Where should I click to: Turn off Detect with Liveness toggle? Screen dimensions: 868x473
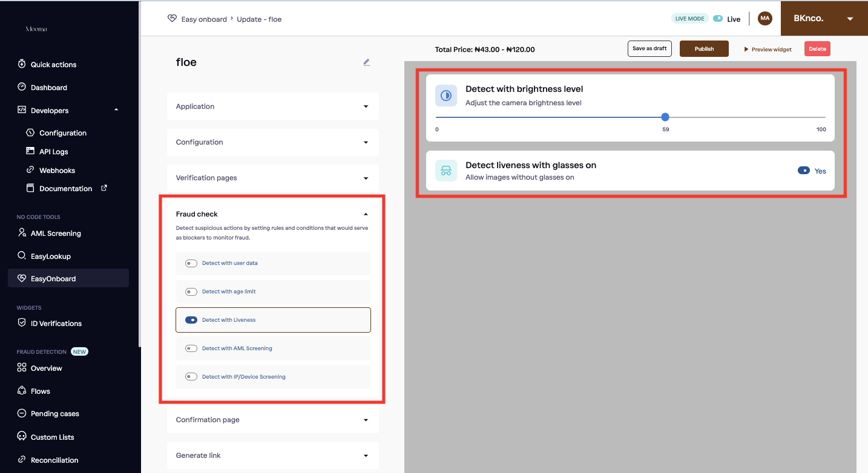pos(191,320)
